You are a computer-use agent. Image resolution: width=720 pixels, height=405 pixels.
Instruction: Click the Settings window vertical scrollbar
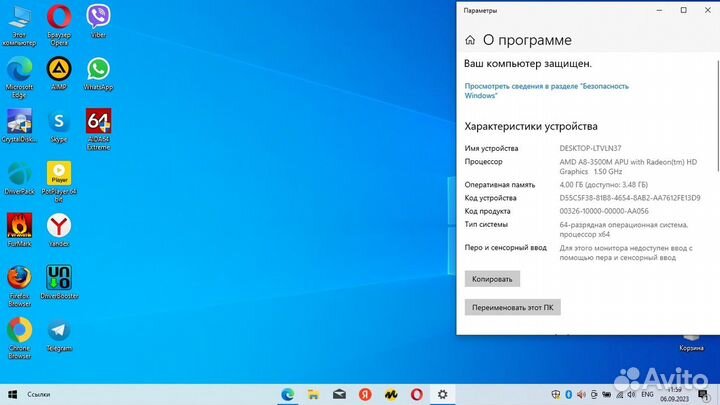pyautogui.click(x=718, y=115)
